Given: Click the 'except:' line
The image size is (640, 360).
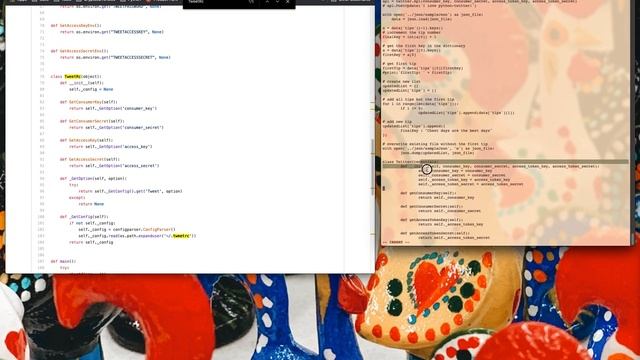Looking at the screenshot, I should 77,198.
